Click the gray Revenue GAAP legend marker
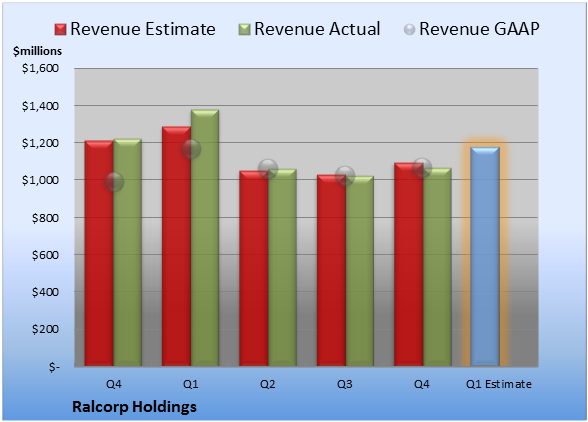588x422 pixels. (x=410, y=30)
